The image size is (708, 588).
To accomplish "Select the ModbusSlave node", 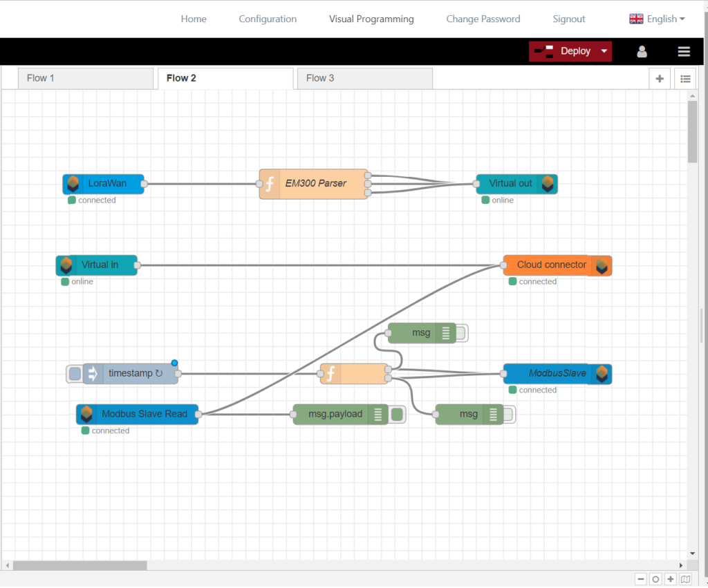I will point(558,374).
